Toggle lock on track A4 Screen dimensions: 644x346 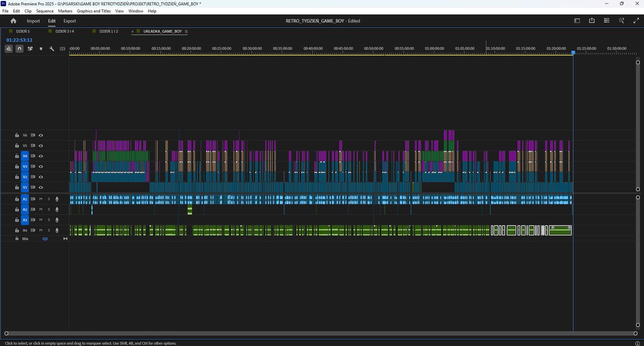[17, 230]
